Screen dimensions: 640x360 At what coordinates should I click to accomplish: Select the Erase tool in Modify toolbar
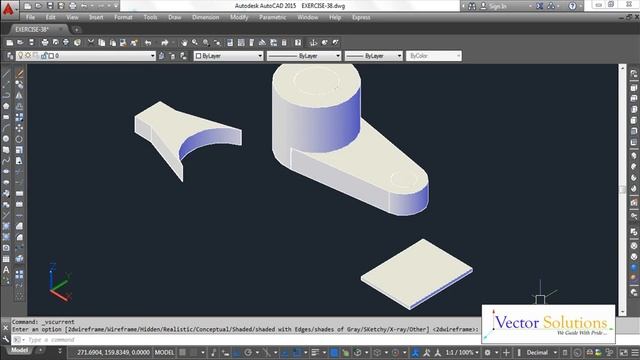(x=19, y=73)
